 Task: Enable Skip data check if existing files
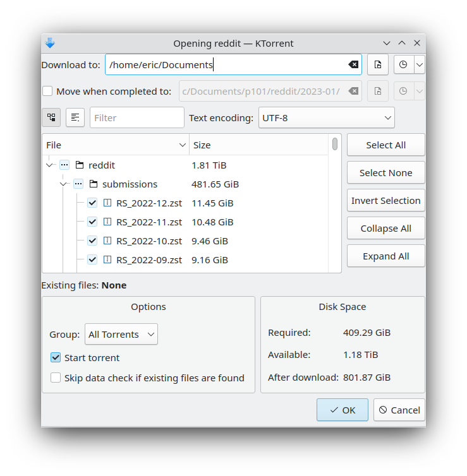coord(56,378)
